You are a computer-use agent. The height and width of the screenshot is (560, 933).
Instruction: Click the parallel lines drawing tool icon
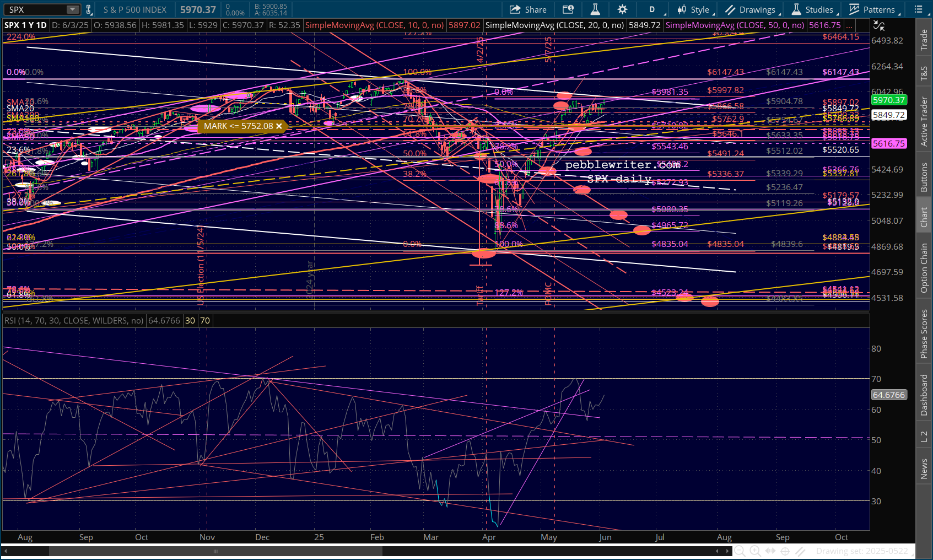click(800, 551)
